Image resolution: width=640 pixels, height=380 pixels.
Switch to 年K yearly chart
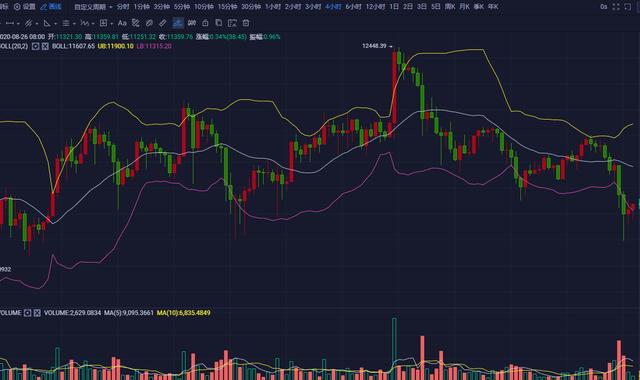click(x=493, y=7)
